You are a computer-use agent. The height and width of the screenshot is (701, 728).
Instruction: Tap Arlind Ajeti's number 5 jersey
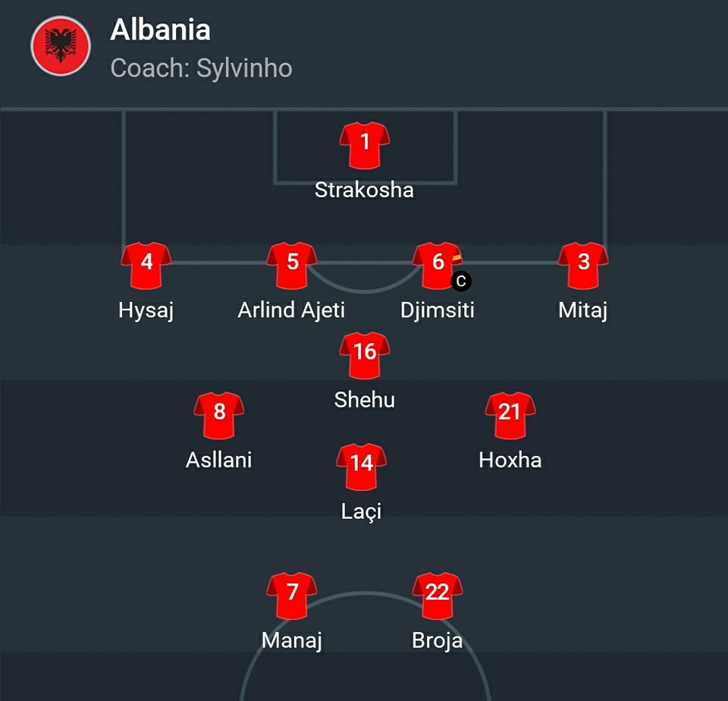pyautogui.click(x=292, y=266)
